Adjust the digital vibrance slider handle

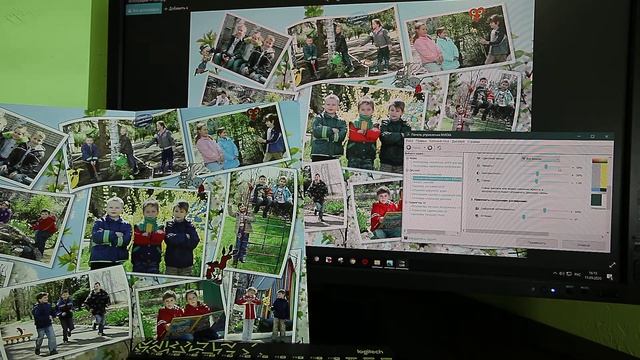(x=544, y=210)
